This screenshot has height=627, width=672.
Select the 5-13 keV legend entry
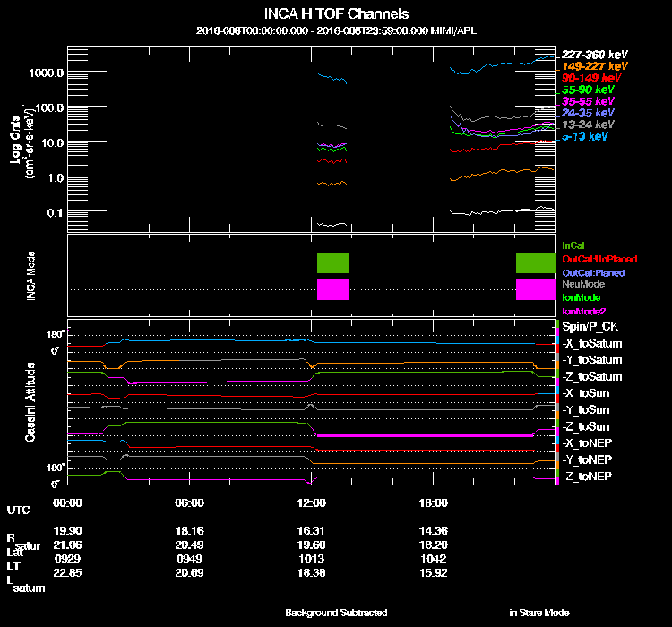click(585, 137)
